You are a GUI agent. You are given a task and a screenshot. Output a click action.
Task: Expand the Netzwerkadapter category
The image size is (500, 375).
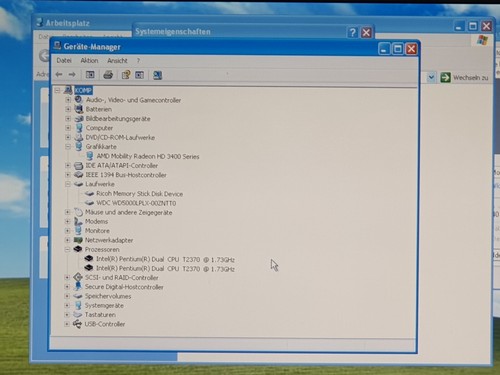67,240
